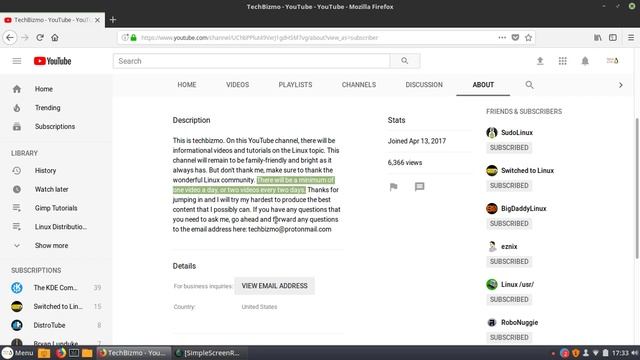Open eznix channel link
640x360 pixels.
tap(509, 247)
